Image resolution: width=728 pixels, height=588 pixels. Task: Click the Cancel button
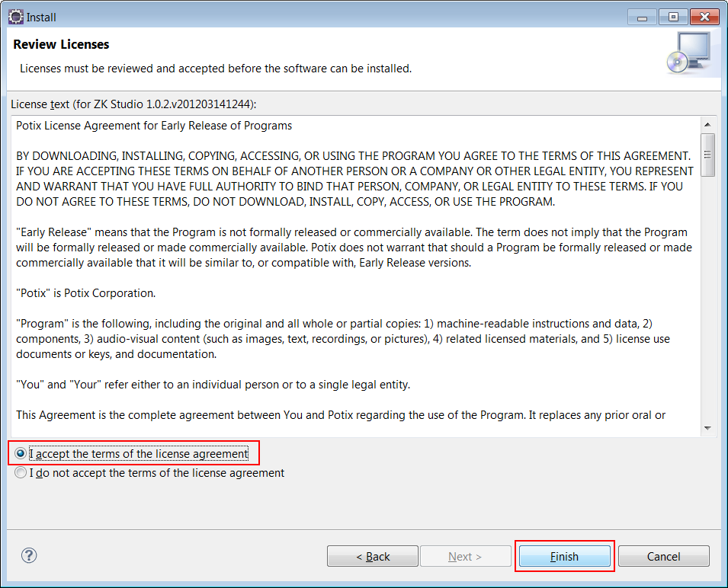click(x=663, y=556)
